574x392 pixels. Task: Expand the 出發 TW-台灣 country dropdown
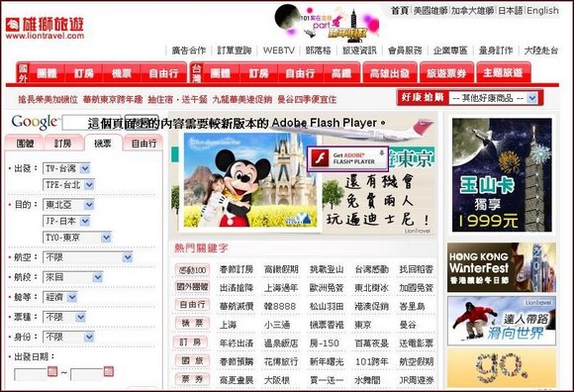(x=84, y=168)
